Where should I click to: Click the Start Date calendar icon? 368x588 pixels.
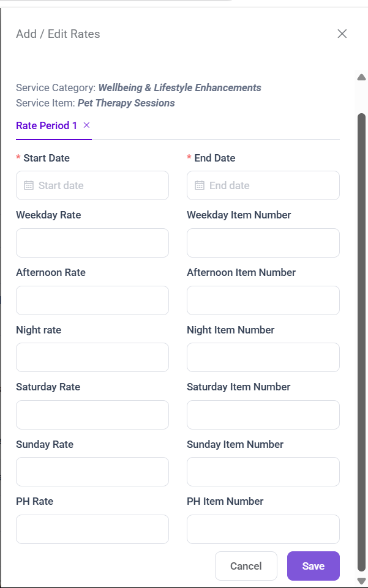29,185
